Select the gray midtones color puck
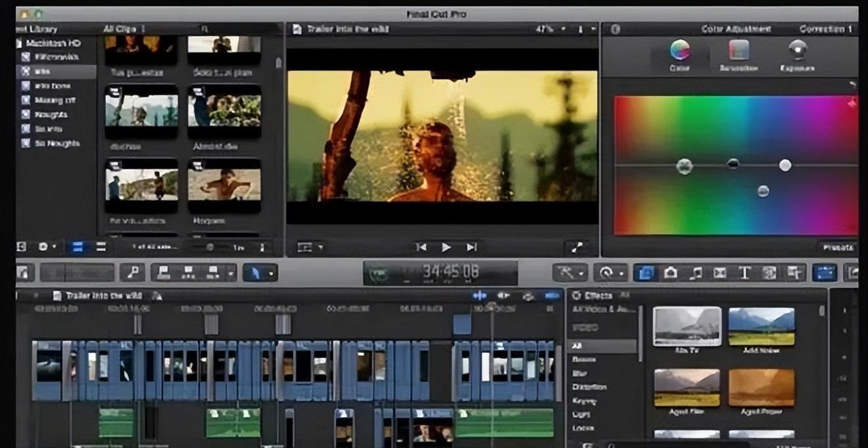Image resolution: width=868 pixels, height=448 pixels. tap(763, 191)
